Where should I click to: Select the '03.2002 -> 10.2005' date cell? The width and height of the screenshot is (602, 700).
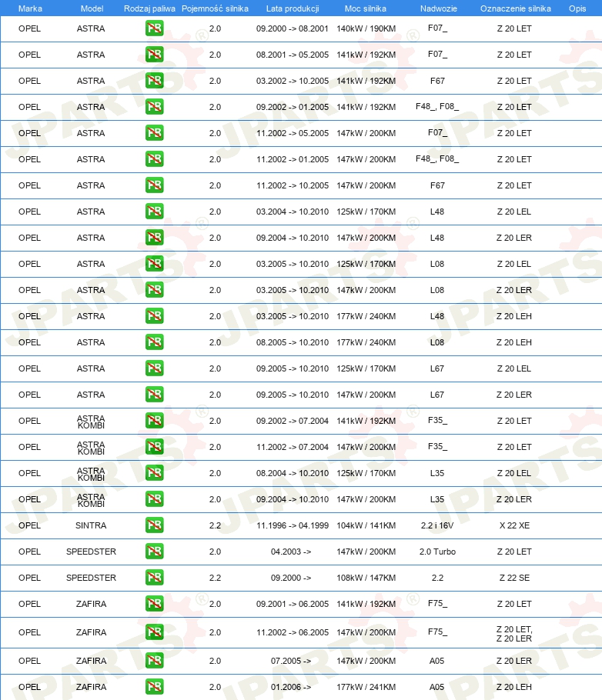point(293,81)
